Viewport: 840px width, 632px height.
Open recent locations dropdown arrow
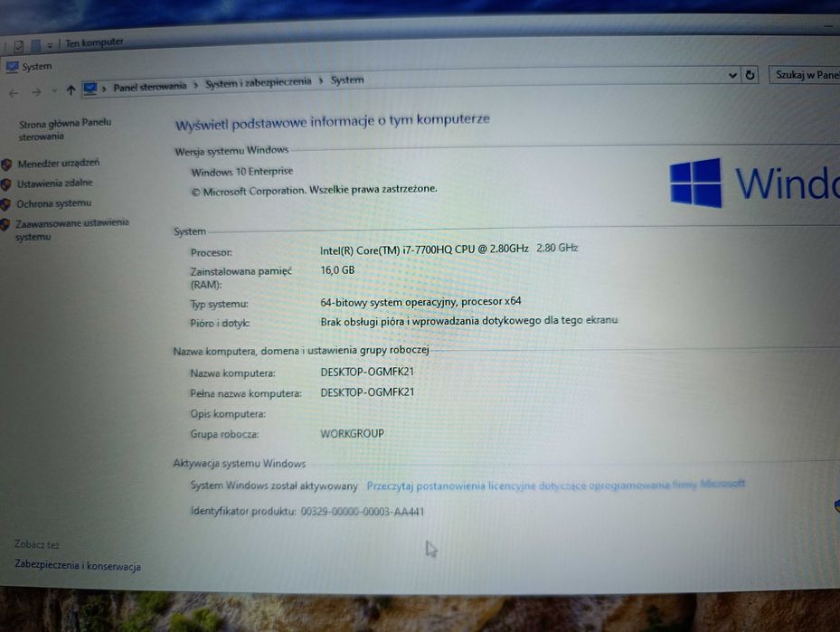(54, 91)
